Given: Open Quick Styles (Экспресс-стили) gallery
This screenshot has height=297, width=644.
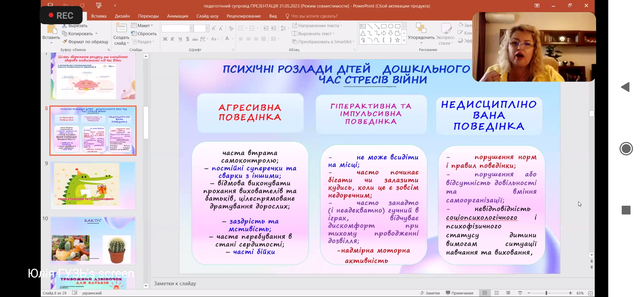Looking at the screenshot, I should pyautogui.click(x=446, y=34).
